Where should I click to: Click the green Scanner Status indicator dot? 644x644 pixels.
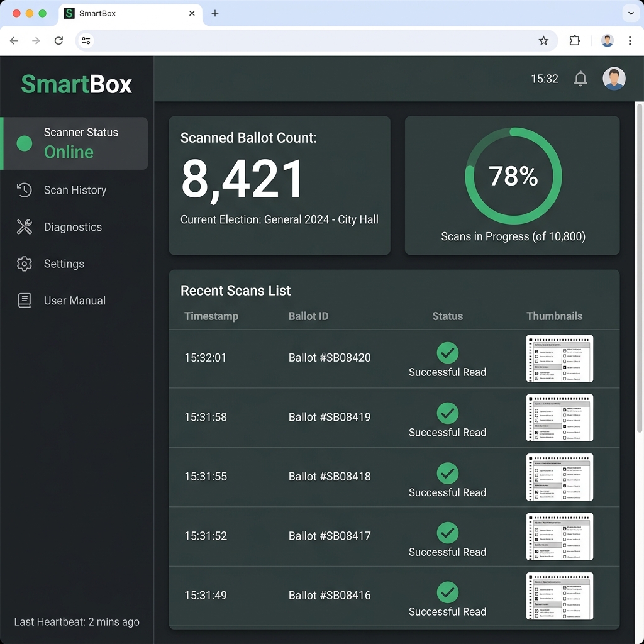pyautogui.click(x=25, y=143)
